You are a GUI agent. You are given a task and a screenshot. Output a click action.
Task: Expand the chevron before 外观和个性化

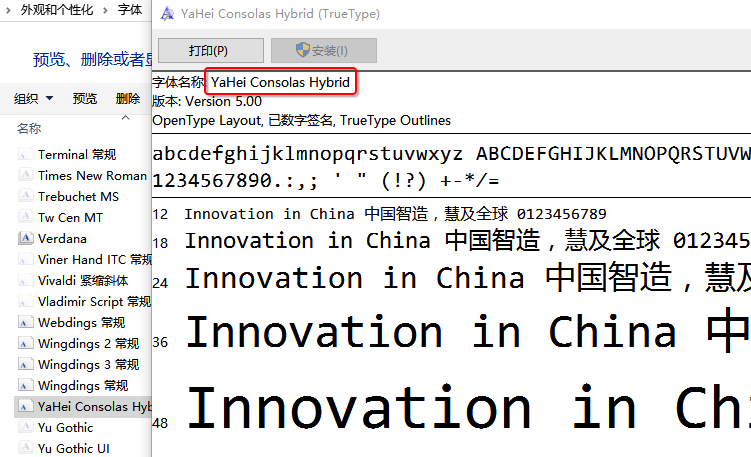[8, 10]
